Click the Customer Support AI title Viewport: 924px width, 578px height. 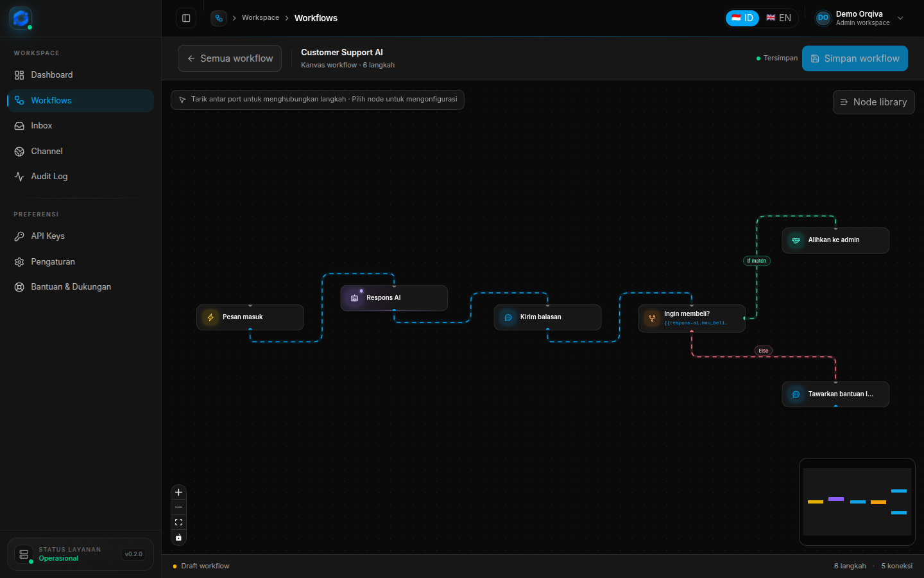coord(342,53)
